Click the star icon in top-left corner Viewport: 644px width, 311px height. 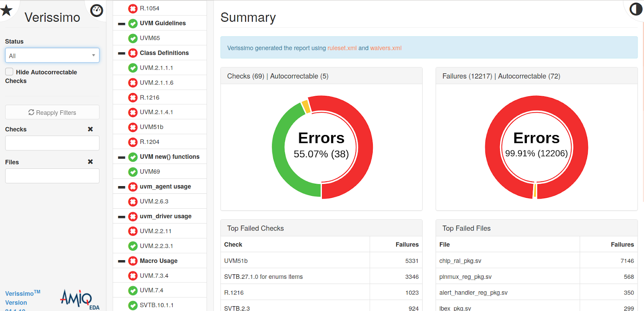tap(6, 10)
